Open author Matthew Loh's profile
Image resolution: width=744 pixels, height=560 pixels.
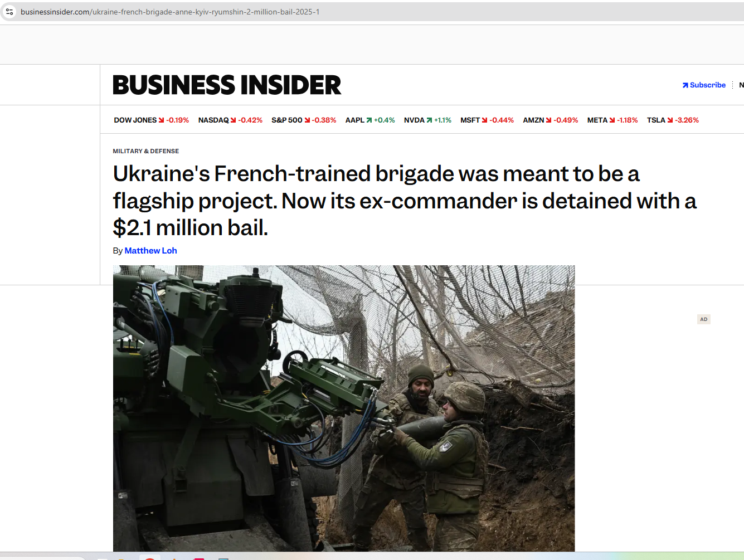click(150, 251)
